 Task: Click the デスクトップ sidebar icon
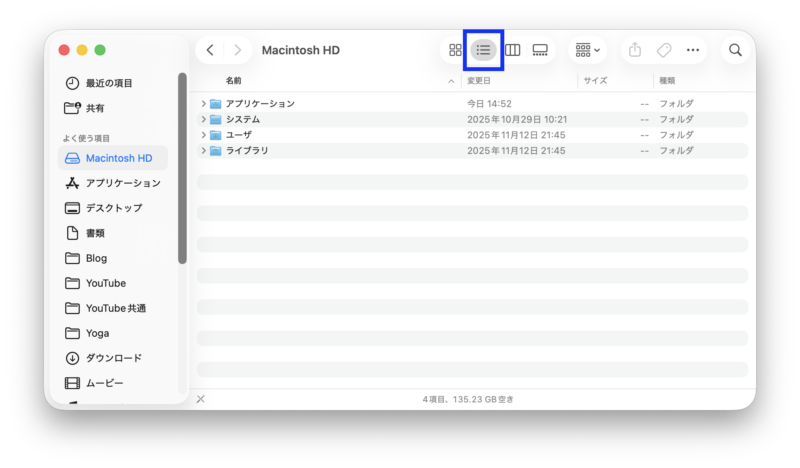click(x=72, y=208)
